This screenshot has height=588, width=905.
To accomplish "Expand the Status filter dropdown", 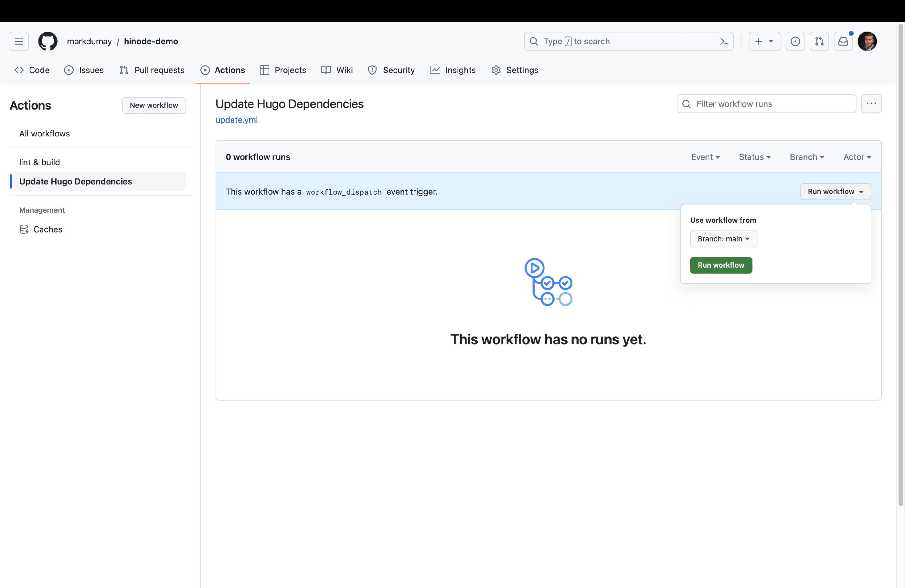I will pos(754,157).
